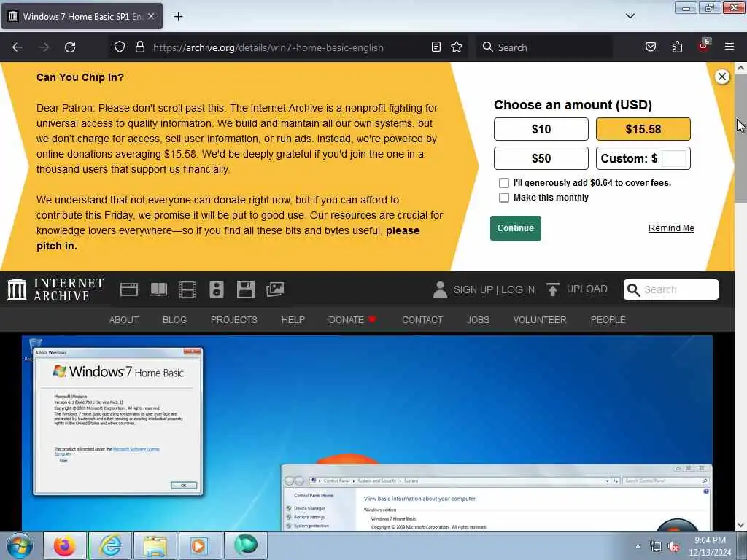Open the CONTACT menu item
Viewport: 747px width, 560px height.
[422, 320]
